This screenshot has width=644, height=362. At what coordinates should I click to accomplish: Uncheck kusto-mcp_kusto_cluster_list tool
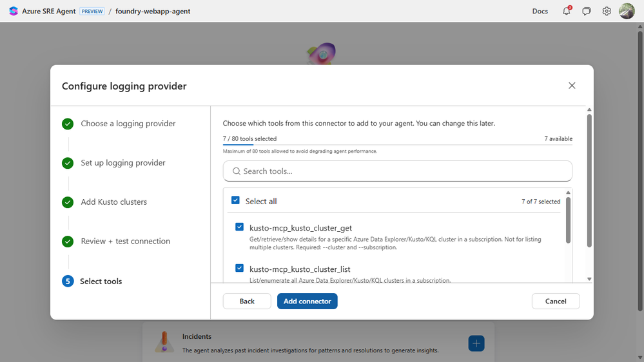pyautogui.click(x=240, y=269)
